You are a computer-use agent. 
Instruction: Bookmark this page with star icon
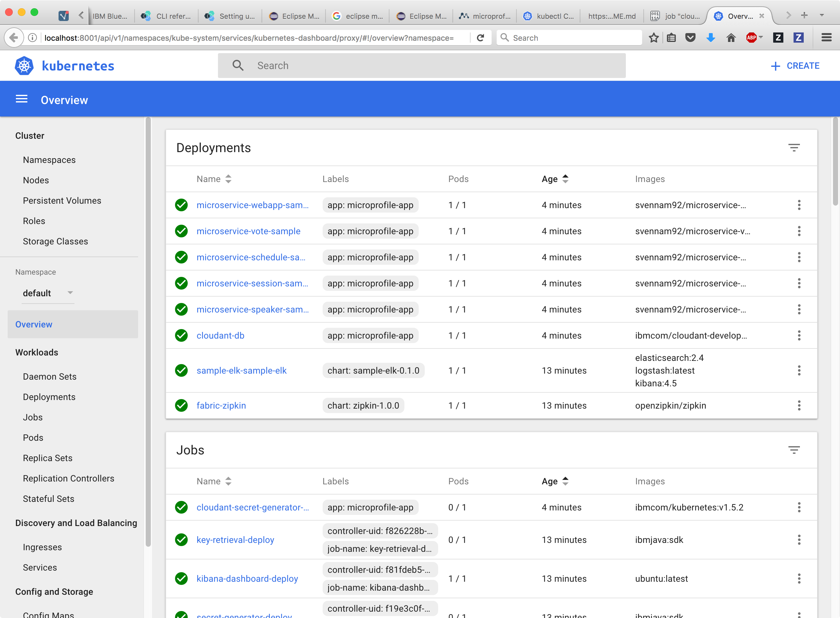[653, 38]
